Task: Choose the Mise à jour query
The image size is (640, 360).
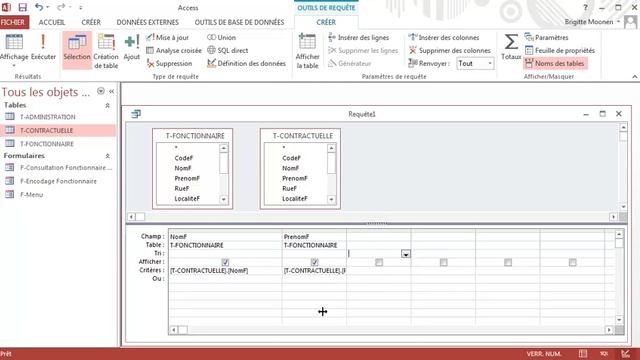Action: click(x=167, y=38)
